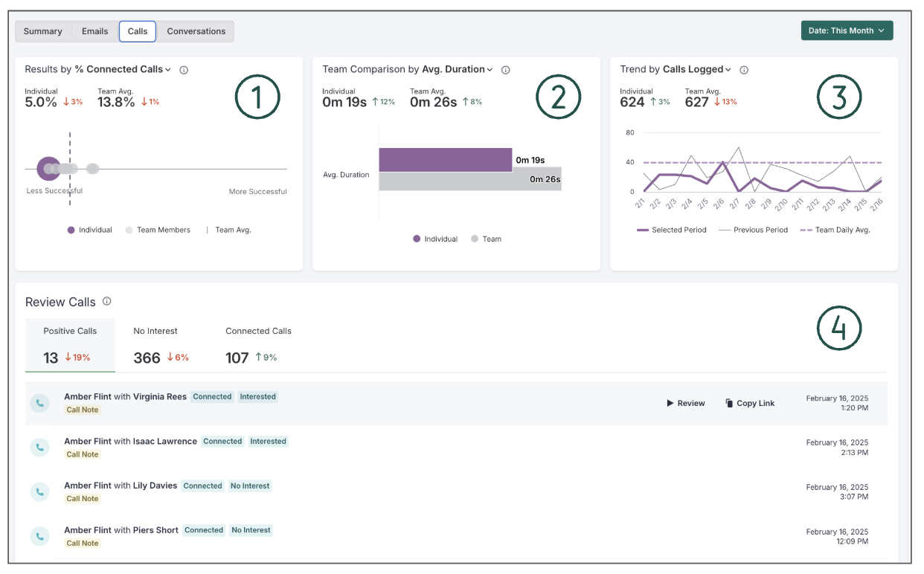This screenshot has height=574, width=924.
Task: Open the Date: This Month dropdown
Action: click(x=847, y=30)
